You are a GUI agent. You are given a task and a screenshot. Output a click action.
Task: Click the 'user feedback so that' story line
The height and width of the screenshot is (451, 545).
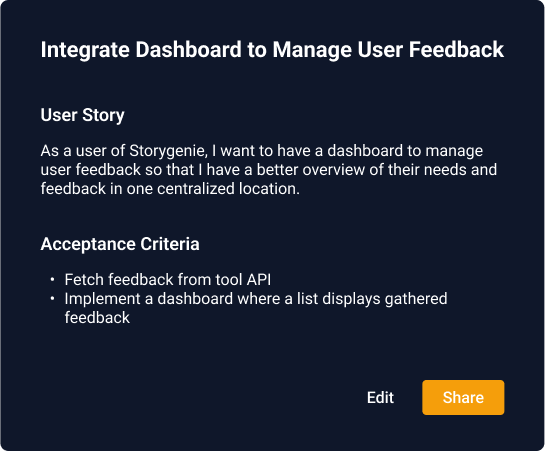tap(269, 170)
